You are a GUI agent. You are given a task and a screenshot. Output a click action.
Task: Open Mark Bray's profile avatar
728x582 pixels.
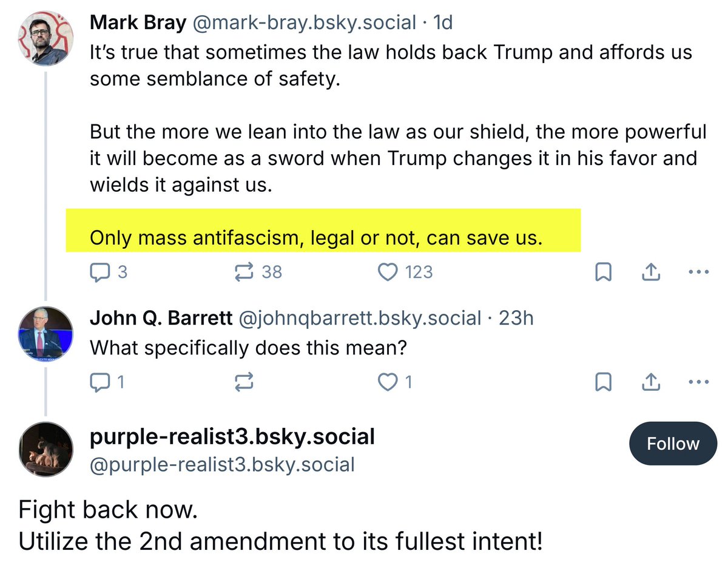coord(46,38)
